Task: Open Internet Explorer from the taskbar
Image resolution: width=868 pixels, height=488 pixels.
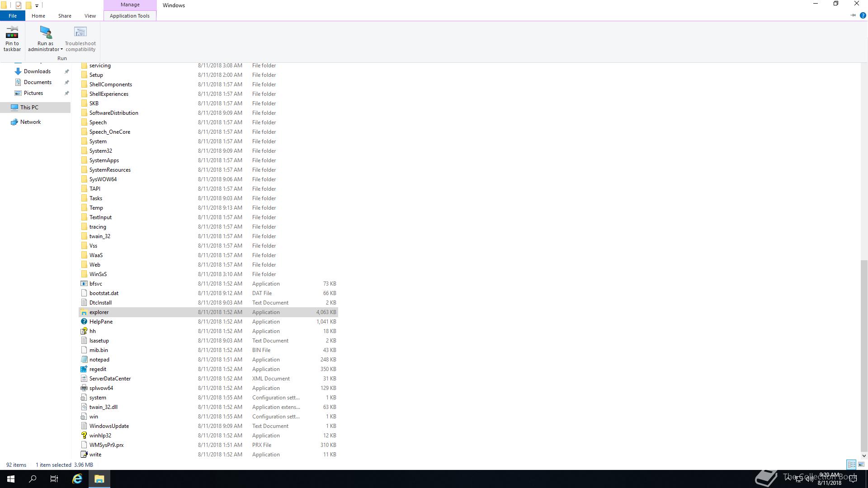Action: (x=77, y=479)
